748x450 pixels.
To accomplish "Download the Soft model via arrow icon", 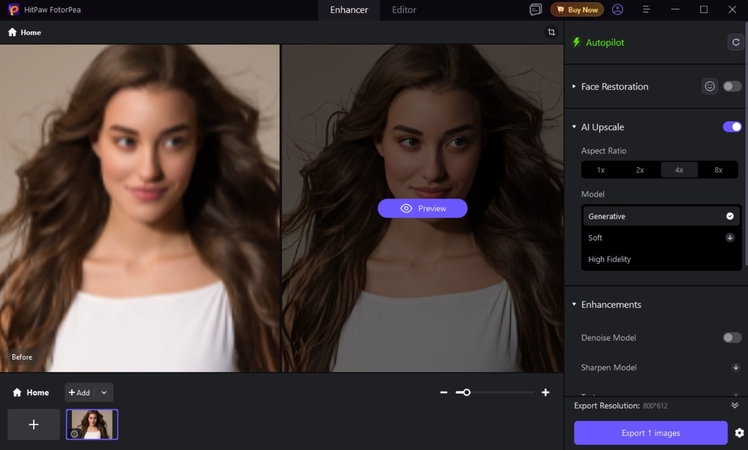I will 730,237.
